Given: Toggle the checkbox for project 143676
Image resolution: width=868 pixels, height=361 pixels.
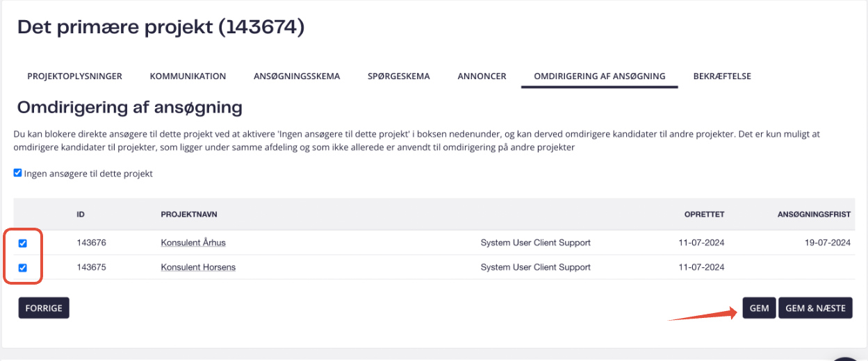Looking at the screenshot, I should coord(23,243).
